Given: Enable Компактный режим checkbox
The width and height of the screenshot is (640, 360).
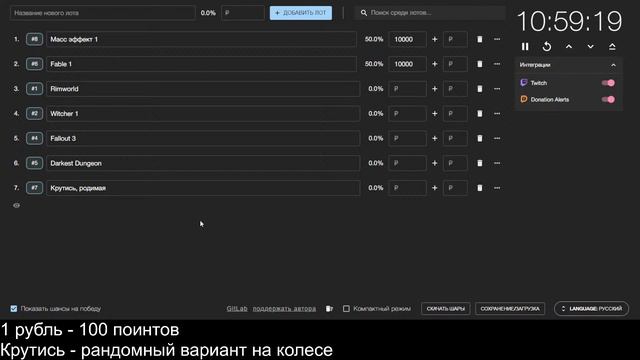Looking at the screenshot, I should click(346, 309).
